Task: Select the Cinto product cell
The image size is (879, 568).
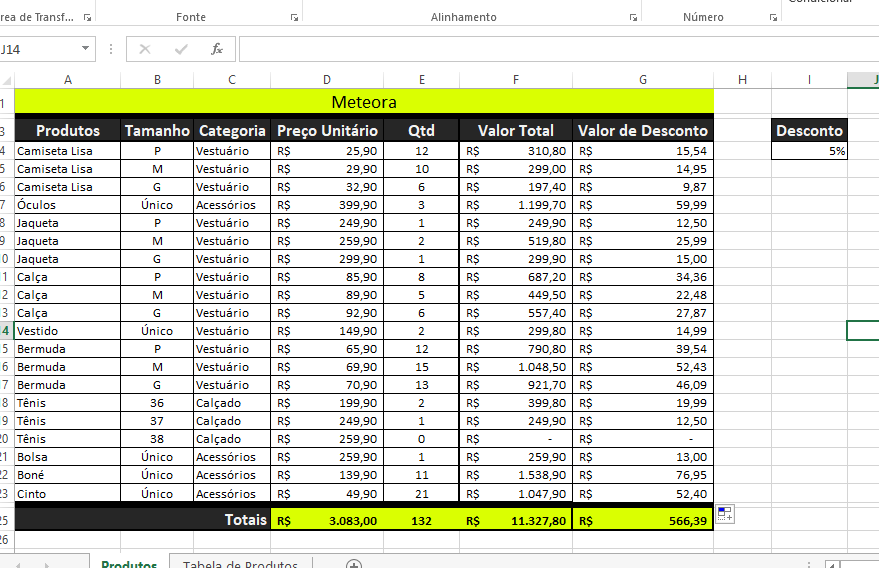Action: point(68,493)
